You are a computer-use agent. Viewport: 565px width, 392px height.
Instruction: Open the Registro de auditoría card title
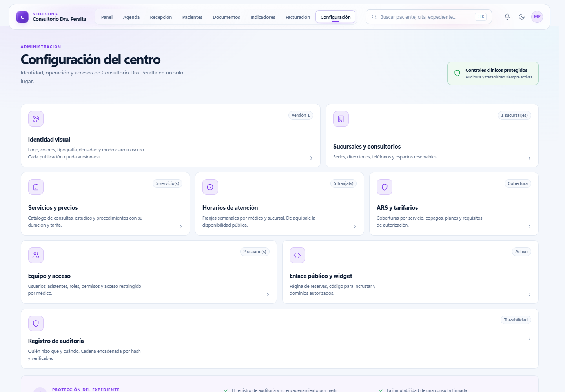click(56, 341)
